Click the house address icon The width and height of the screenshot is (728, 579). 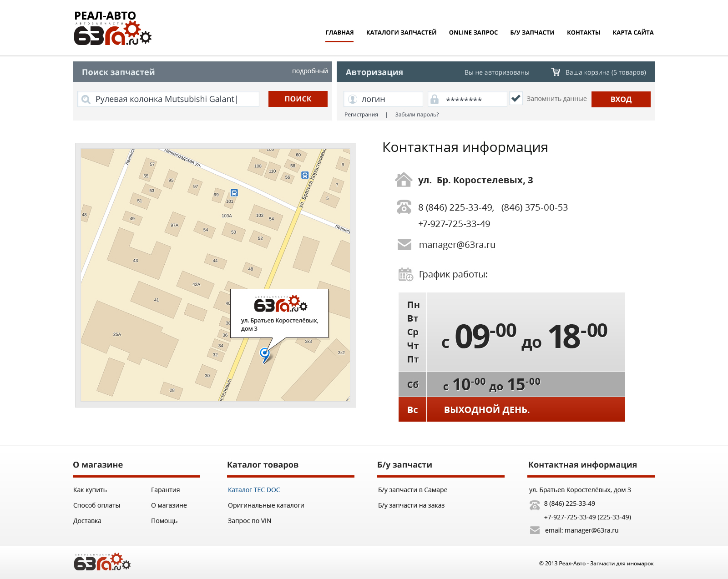tap(404, 180)
